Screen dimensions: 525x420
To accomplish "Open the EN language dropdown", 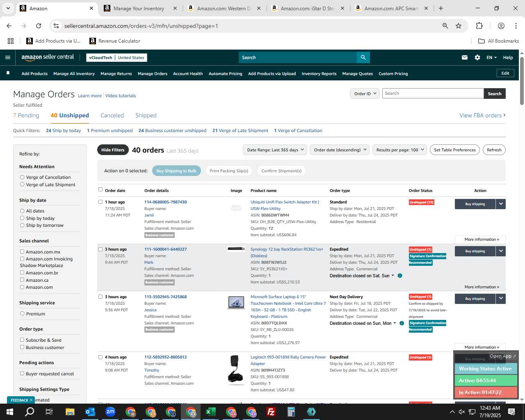I will point(491,57).
